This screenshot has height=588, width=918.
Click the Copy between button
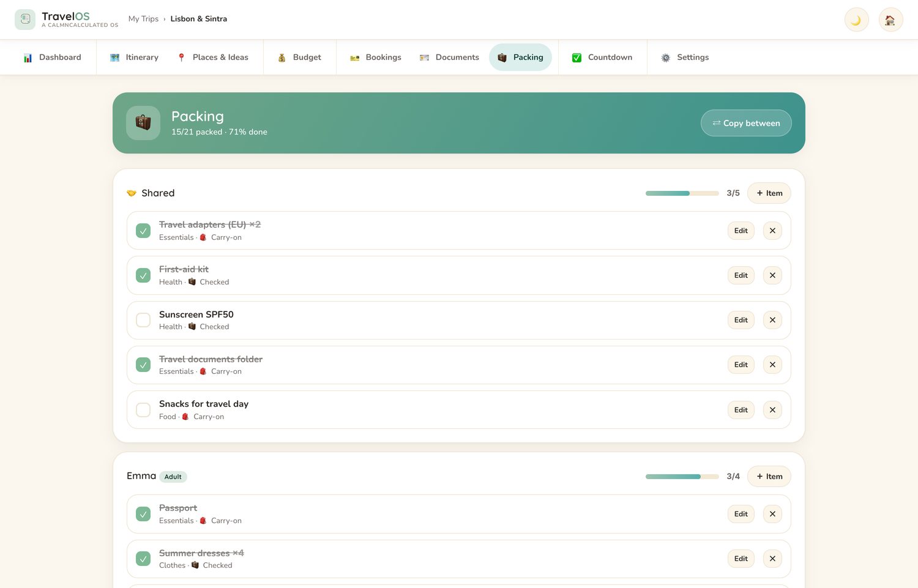(x=746, y=123)
